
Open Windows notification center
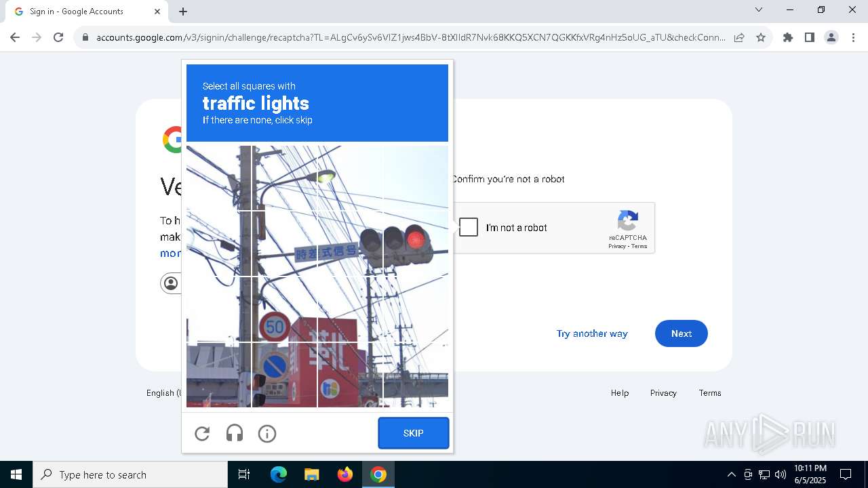pyautogui.click(x=846, y=474)
